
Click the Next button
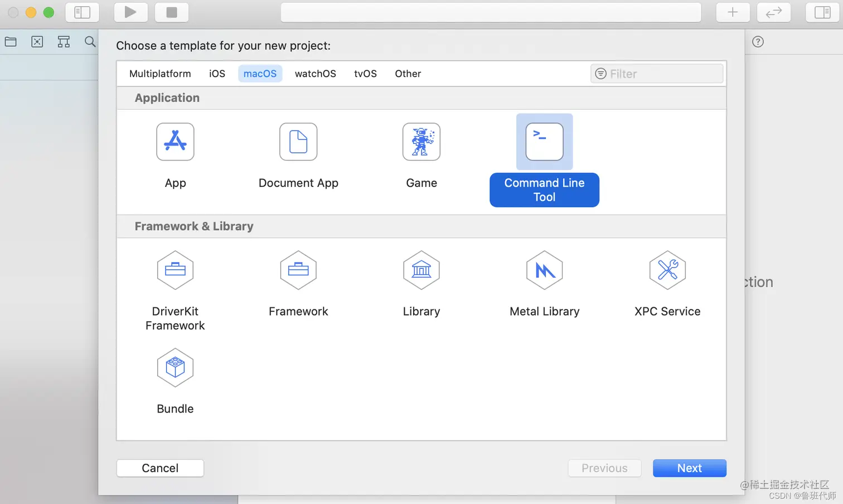(689, 468)
